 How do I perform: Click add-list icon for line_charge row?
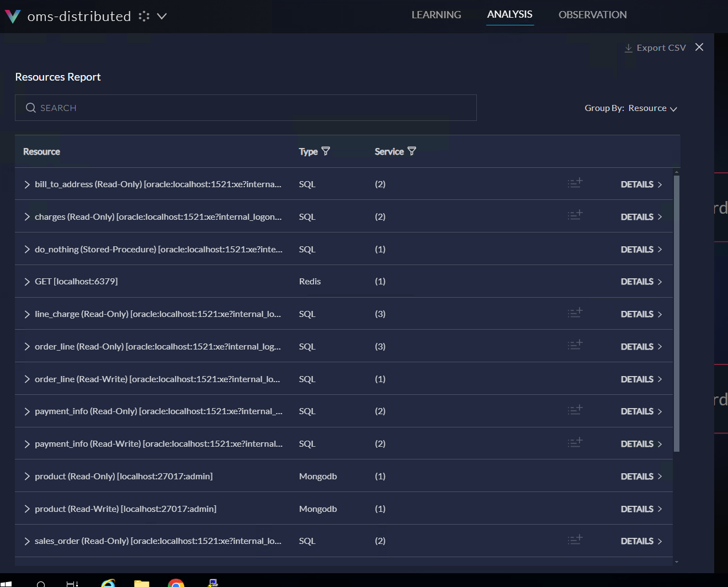tap(575, 313)
